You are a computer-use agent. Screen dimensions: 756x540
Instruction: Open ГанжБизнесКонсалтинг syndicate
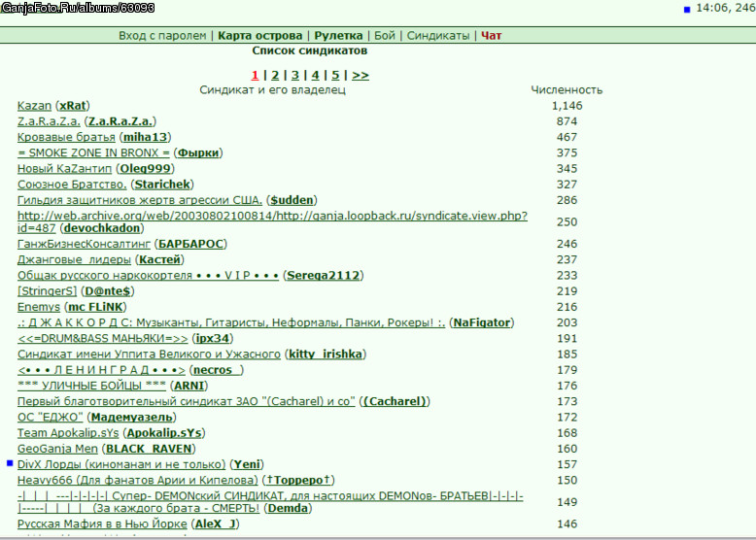[84, 244]
